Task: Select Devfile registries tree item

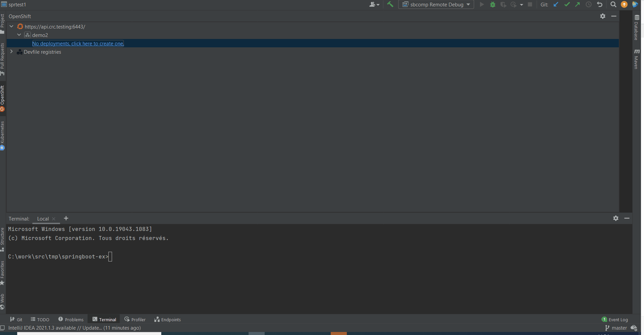Action: [43, 52]
